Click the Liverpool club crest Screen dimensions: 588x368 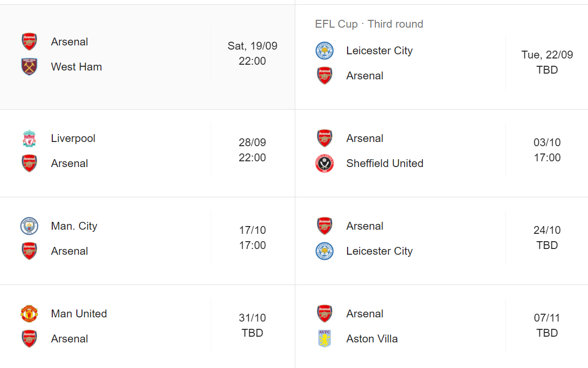(x=29, y=138)
